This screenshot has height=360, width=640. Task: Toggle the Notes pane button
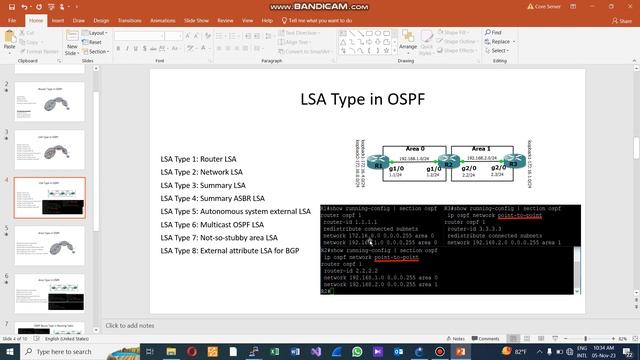[456, 339]
